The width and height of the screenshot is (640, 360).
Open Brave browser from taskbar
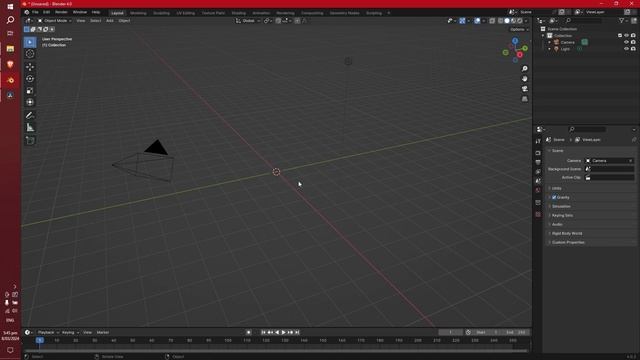click(x=10, y=64)
